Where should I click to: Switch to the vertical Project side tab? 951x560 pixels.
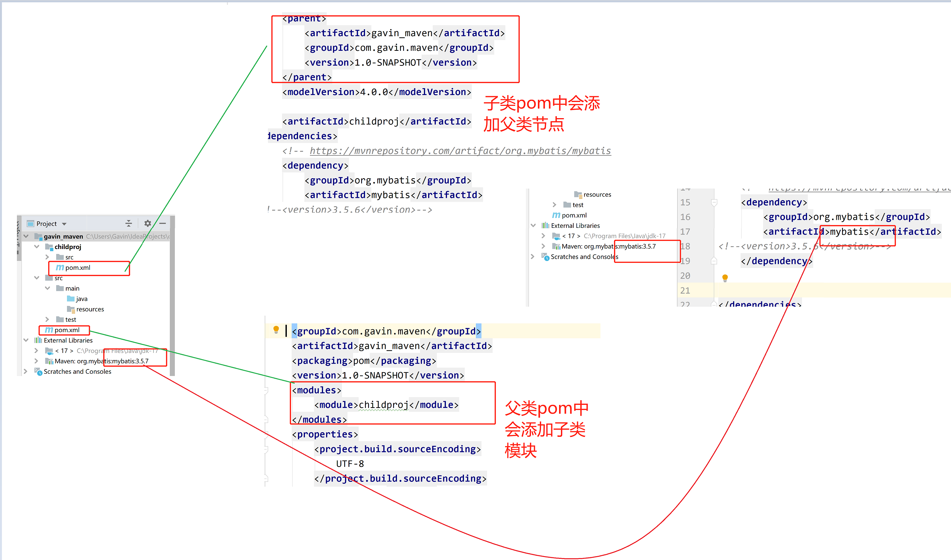[x=18, y=233]
